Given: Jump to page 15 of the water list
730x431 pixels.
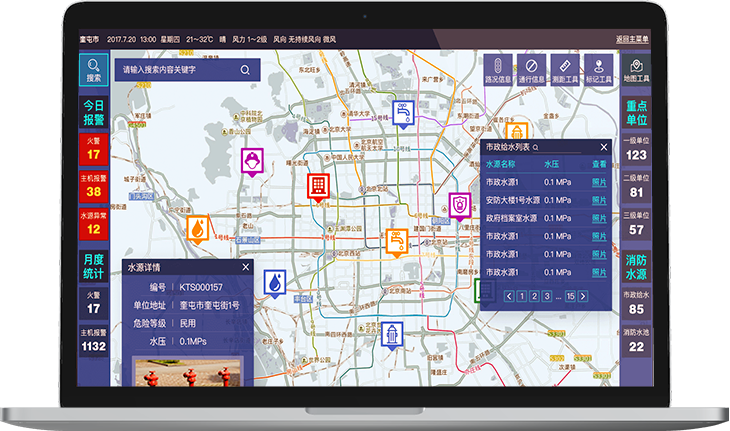Looking at the screenshot, I should pyautogui.click(x=570, y=296).
